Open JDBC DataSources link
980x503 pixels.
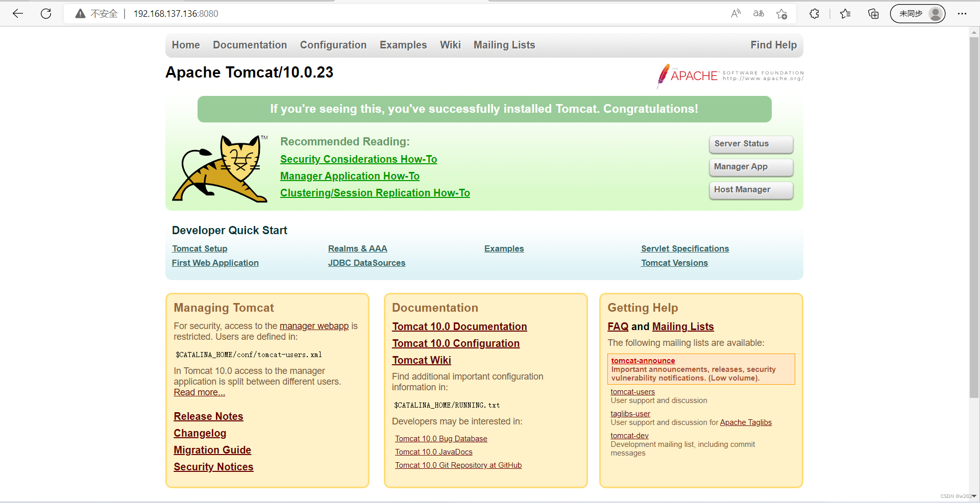[366, 263]
